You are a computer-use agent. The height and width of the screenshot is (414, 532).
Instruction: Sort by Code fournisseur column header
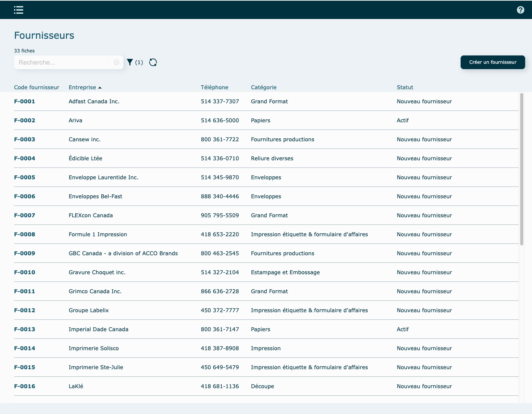pyautogui.click(x=36, y=87)
